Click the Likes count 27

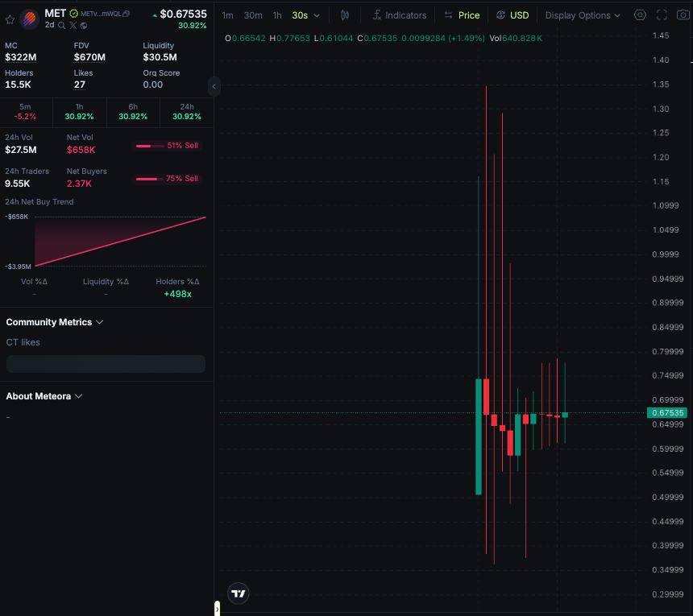click(80, 85)
